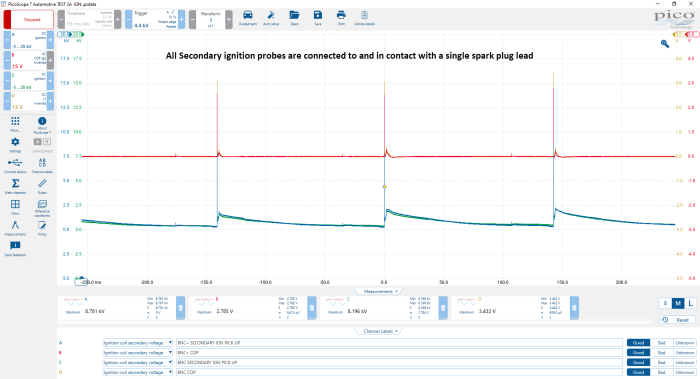Mark channel B waveform as Bad

[x=661, y=353]
